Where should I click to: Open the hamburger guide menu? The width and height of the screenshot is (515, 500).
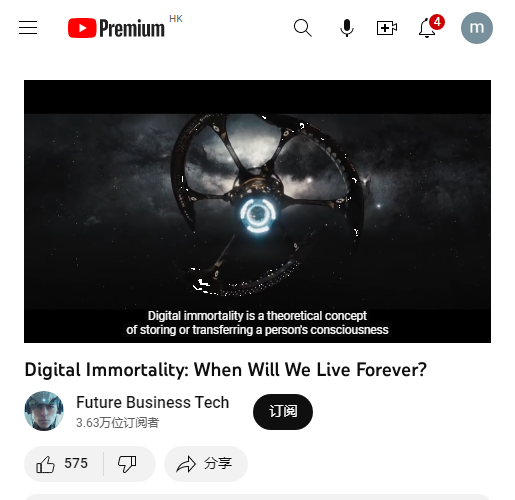point(28,28)
